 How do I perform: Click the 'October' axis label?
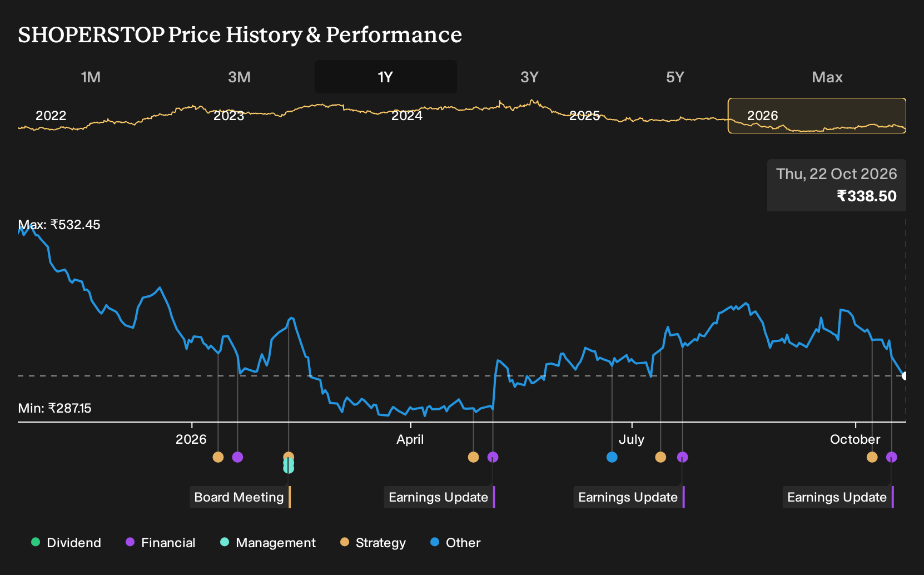click(855, 439)
